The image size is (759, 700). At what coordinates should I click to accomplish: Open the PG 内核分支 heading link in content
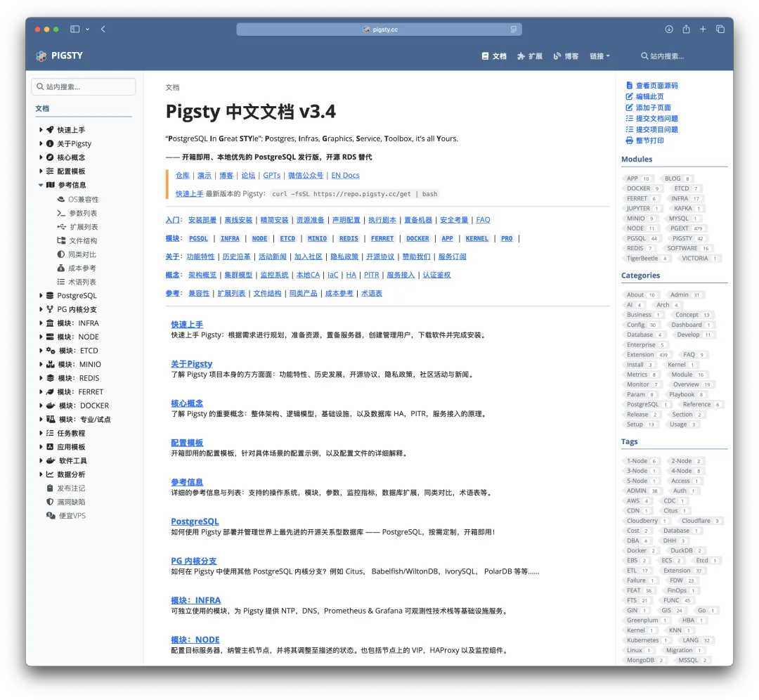[194, 561]
